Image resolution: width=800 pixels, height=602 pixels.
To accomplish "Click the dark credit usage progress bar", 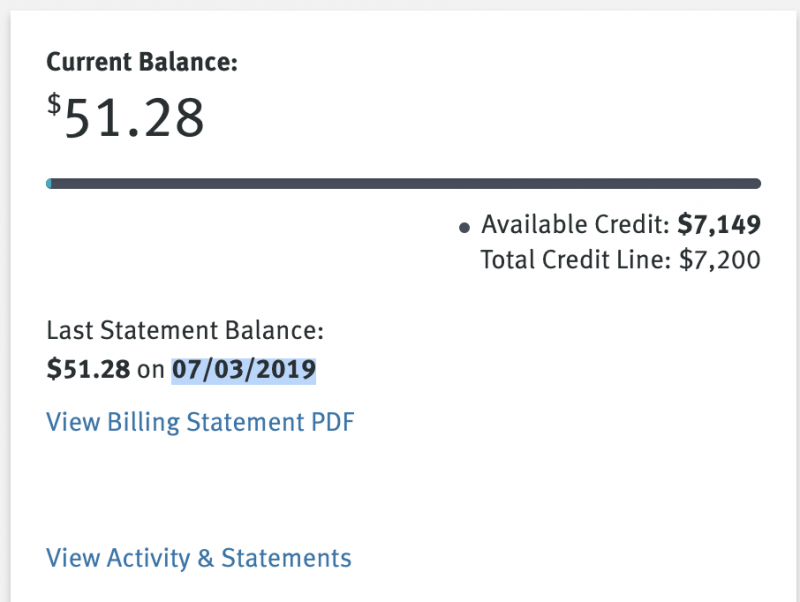I will pos(400,183).
